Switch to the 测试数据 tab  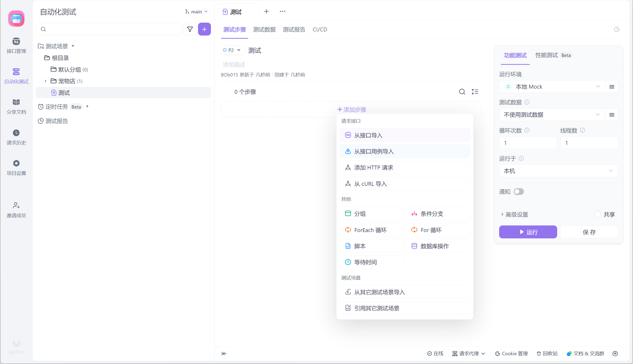[x=264, y=29]
